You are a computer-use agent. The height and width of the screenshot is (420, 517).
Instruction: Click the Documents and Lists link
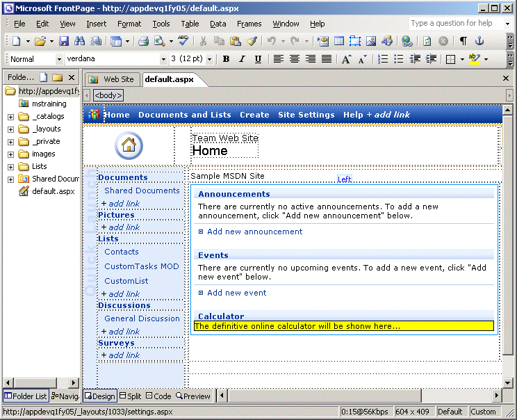point(184,115)
